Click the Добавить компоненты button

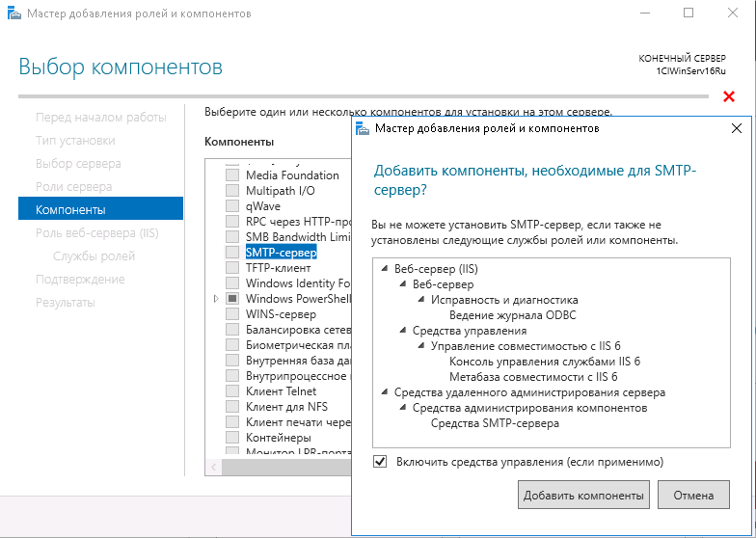coord(583,495)
